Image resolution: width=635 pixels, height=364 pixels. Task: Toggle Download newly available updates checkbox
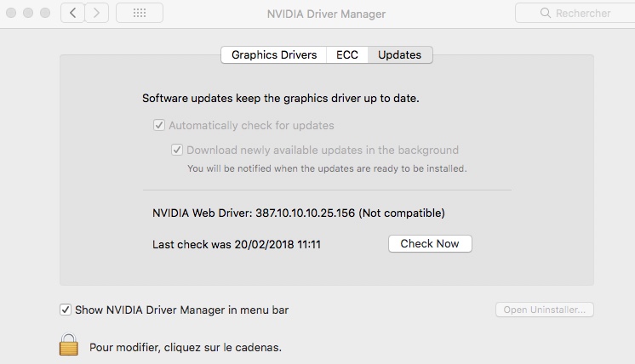[176, 150]
